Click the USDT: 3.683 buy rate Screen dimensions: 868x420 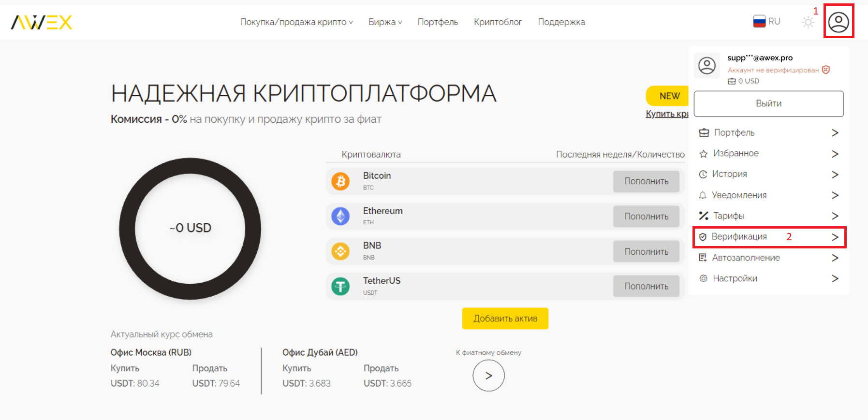click(307, 383)
